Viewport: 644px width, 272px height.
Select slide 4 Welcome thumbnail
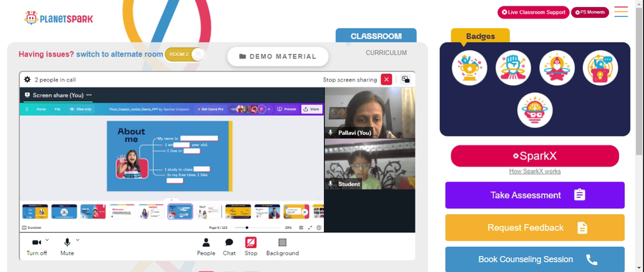pyautogui.click(x=122, y=212)
